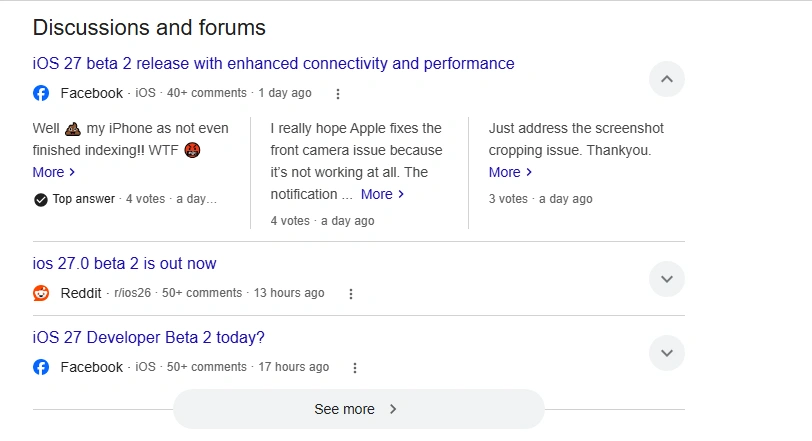The image size is (812, 441).
Task: Expand the Reddit ios 27.0 beta 2 discussion
Action: point(666,279)
